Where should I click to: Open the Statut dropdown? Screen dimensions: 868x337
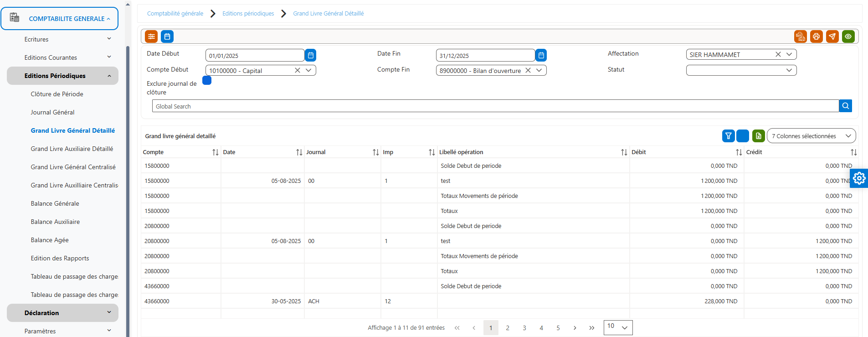(x=741, y=70)
